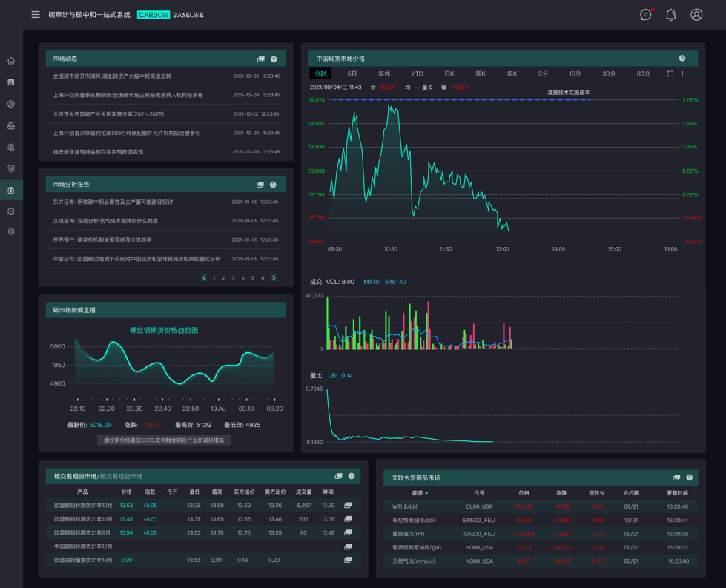Switch chart to 年K view
The width and height of the screenshot is (726, 588).
tap(512, 73)
